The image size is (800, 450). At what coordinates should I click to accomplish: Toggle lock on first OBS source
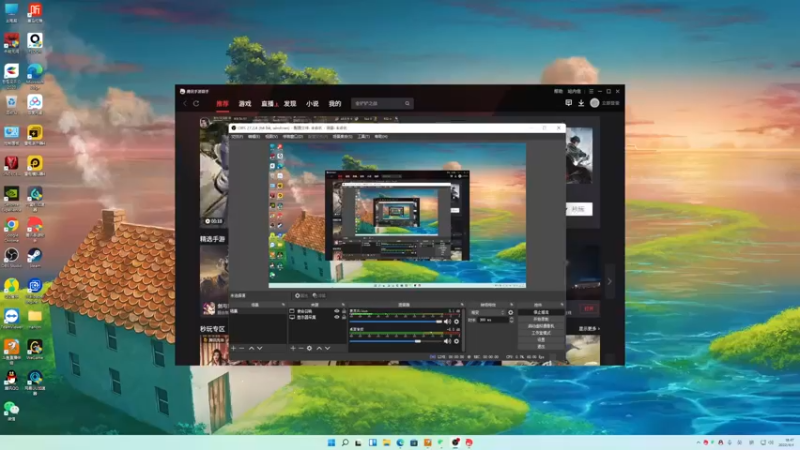coord(344,311)
